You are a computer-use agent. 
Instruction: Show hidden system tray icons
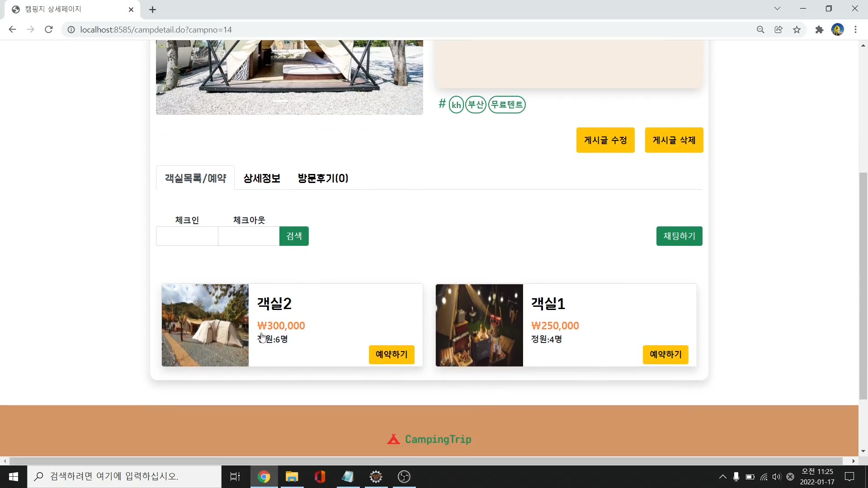pos(722,477)
